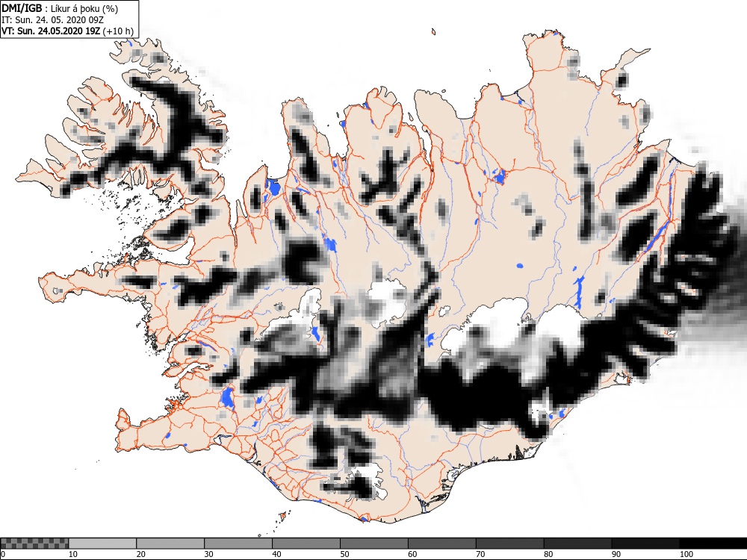Click the '30' label on the legend scale
747x560 pixels.
point(208,554)
